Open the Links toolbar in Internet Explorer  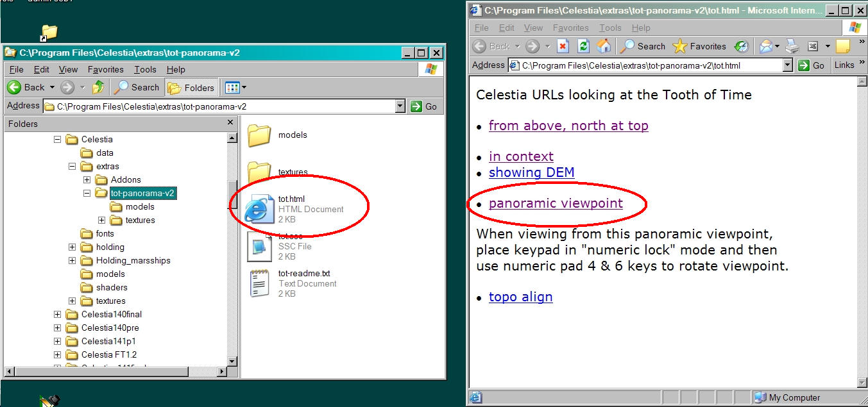(x=844, y=65)
